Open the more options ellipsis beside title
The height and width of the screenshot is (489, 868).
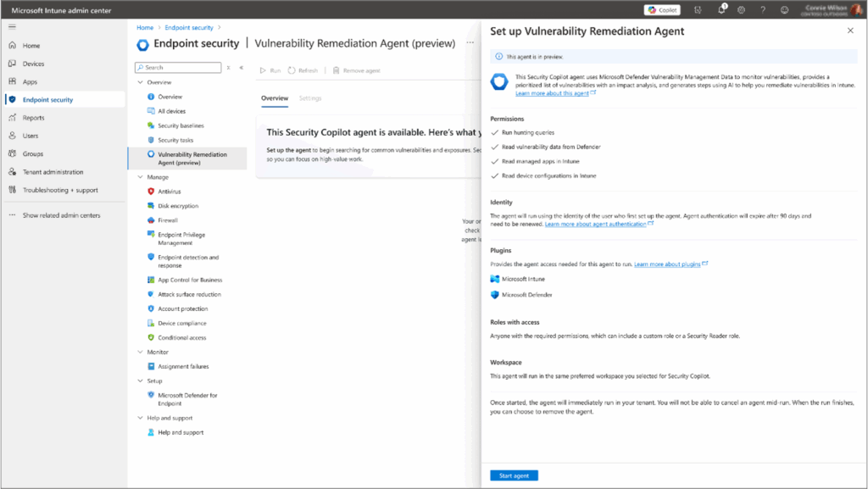point(470,43)
